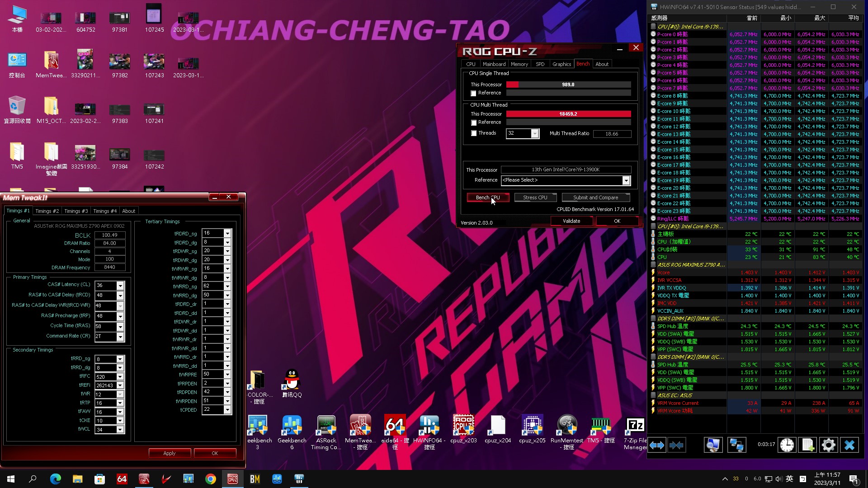Screen dimensions: 868x488
Task: Click the taskbar clock showing 11:57
Action: click(x=827, y=479)
